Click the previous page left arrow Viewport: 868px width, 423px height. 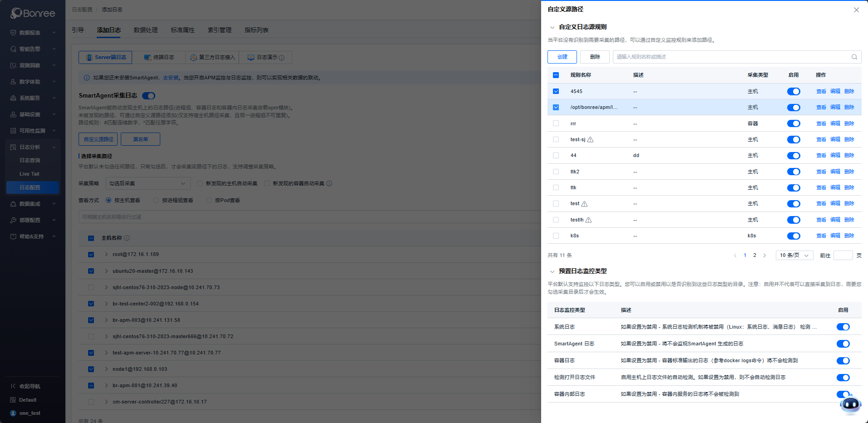735,256
